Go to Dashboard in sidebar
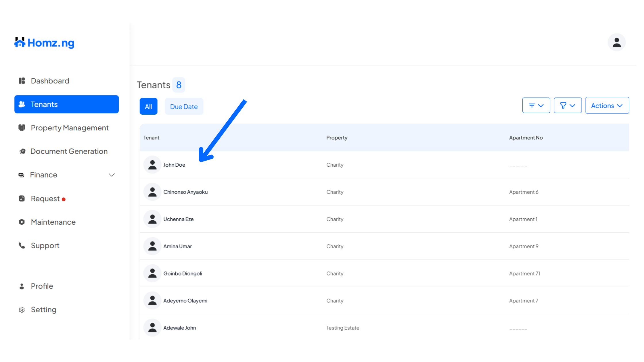 (x=50, y=81)
